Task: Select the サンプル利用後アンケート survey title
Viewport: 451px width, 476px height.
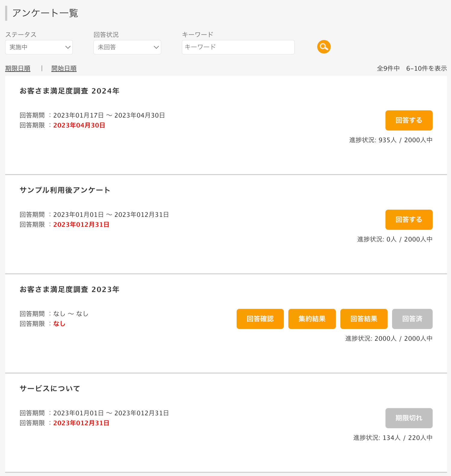Action: pos(65,190)
